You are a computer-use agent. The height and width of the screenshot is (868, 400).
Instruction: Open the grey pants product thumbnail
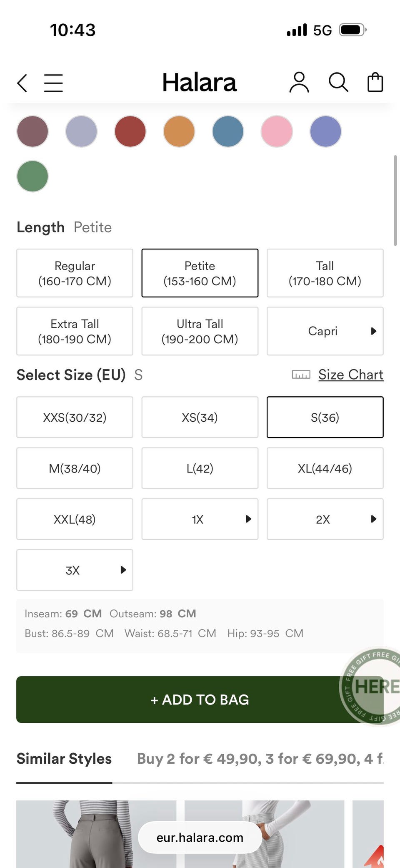(x=96, y=834)
